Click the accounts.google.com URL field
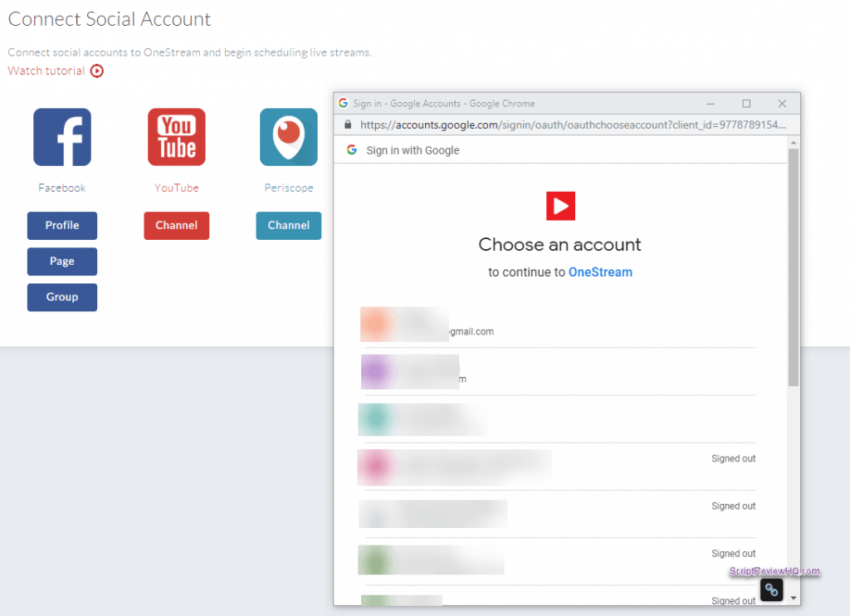This screenshot has height=616, width=850. coord(573,125)
